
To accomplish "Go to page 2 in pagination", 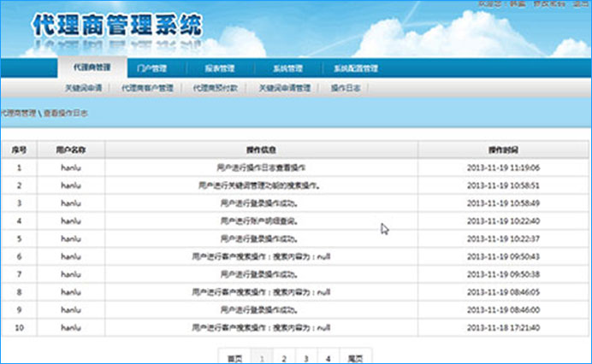I will coord(283,357).
